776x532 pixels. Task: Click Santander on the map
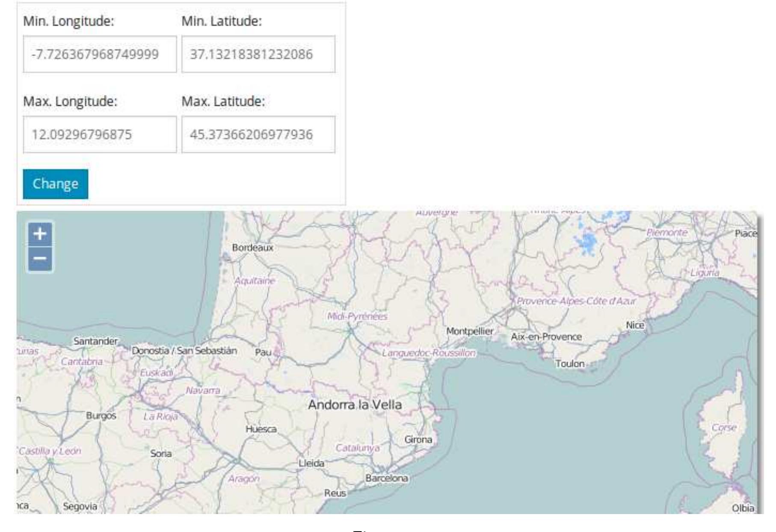(x=95, y=341)
